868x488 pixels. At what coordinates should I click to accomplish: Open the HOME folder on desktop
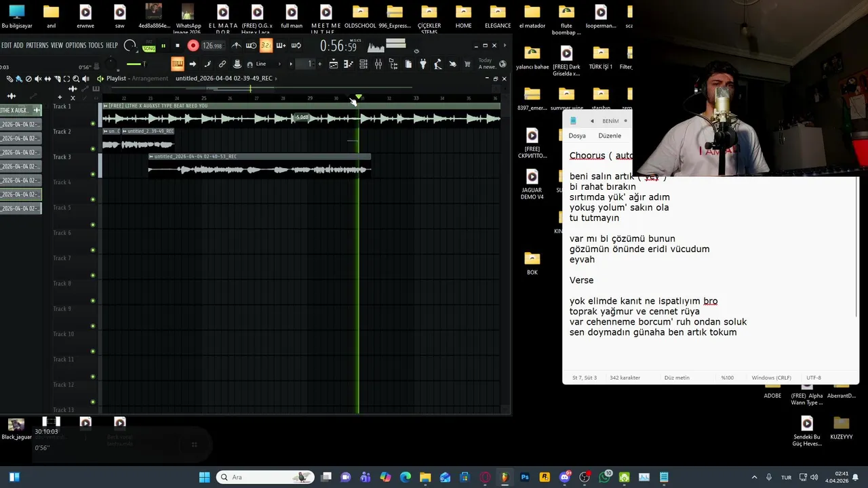[463, 18]
